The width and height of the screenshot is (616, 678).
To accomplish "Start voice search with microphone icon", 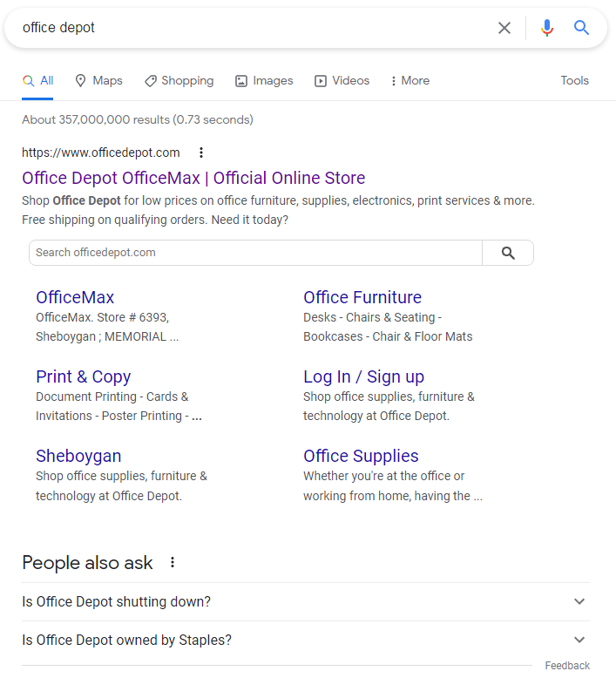I will click(546, 28).
